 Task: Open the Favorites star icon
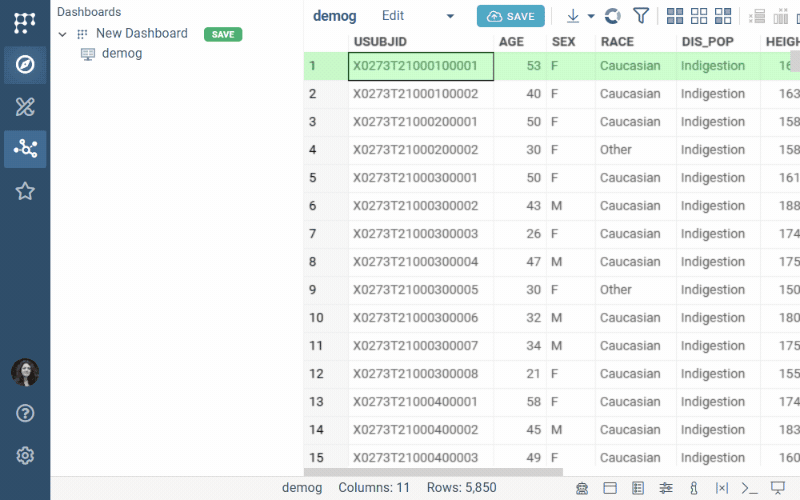coord(25,191)
